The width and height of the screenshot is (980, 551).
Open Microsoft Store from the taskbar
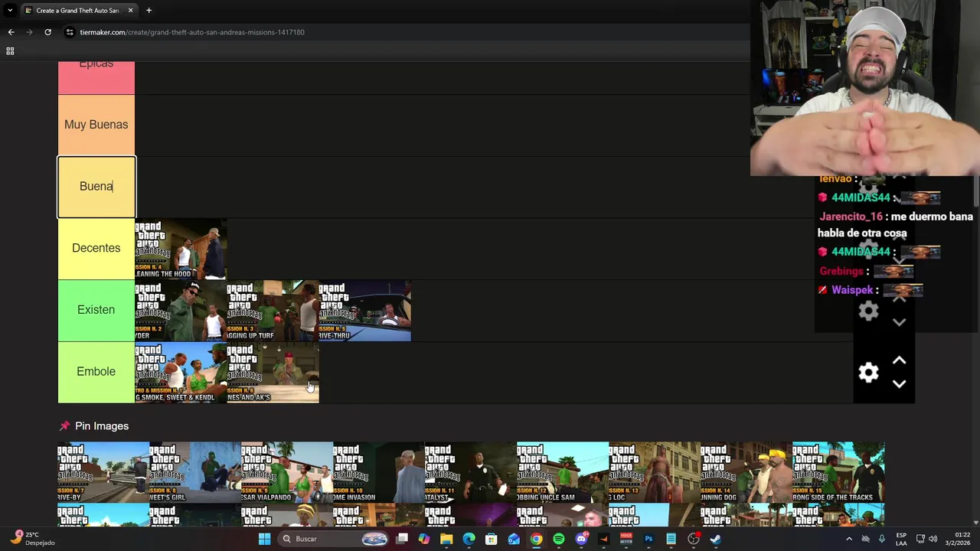pyautogui.click(x=491, y=539)
